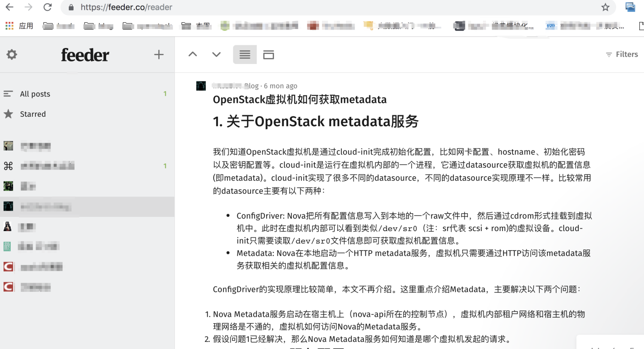
Task: Open Starred posts in the sidebar
Action: (x=87, y=114)
